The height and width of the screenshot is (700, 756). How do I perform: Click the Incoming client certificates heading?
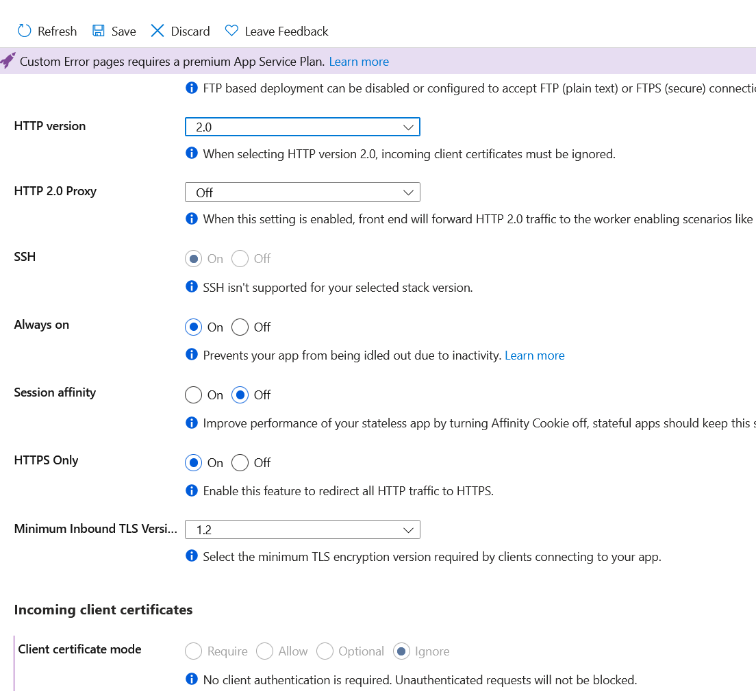pyautogui.click(x=103, y=610)
